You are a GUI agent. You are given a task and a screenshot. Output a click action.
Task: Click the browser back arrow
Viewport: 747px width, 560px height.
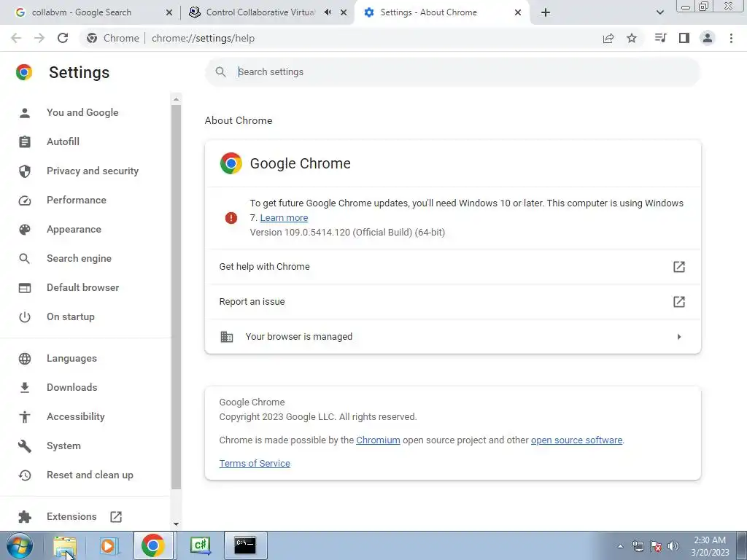click(x=16, y=38)
